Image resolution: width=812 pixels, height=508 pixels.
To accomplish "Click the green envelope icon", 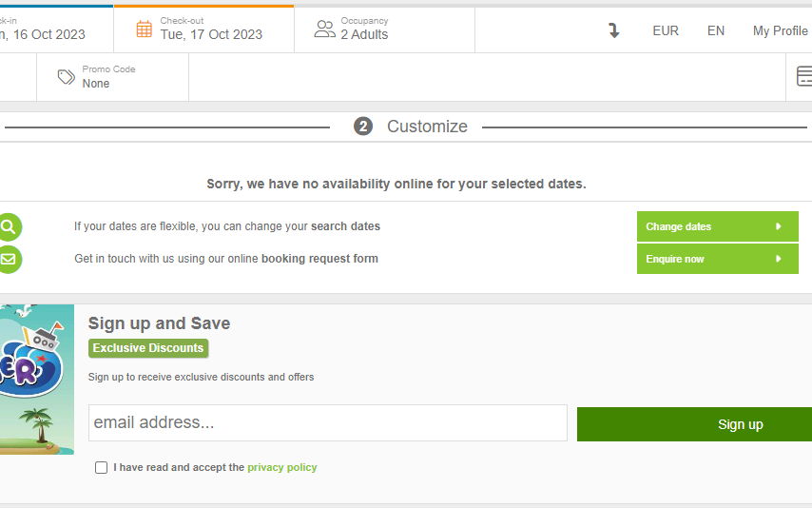I will (8, 259).
